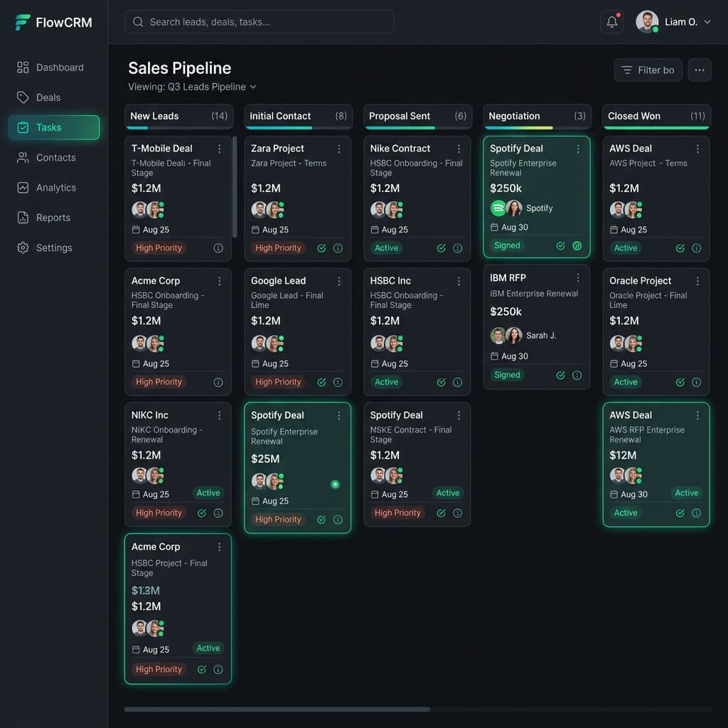Image resolution: width=728 pixels, height=728 pixels.
Task: Click the Filter board button
Action: click(x=648, y=70)
